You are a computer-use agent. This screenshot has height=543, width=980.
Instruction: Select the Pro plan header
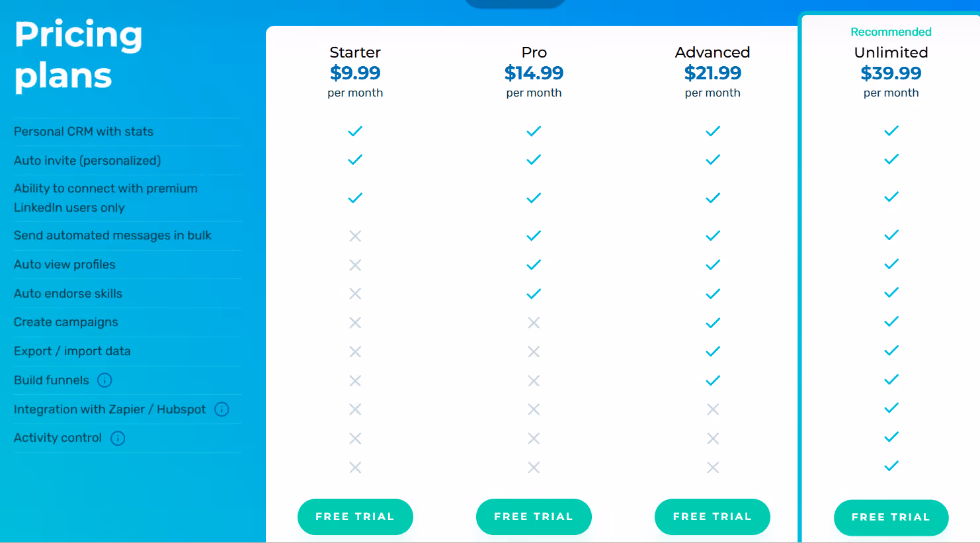tap(534, 52)
